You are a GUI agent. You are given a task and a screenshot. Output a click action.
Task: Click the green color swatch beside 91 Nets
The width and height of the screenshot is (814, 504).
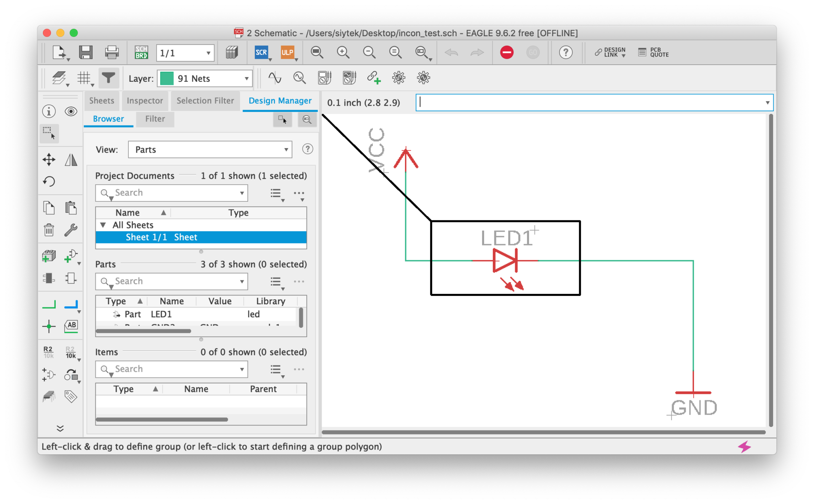[167, 78]
